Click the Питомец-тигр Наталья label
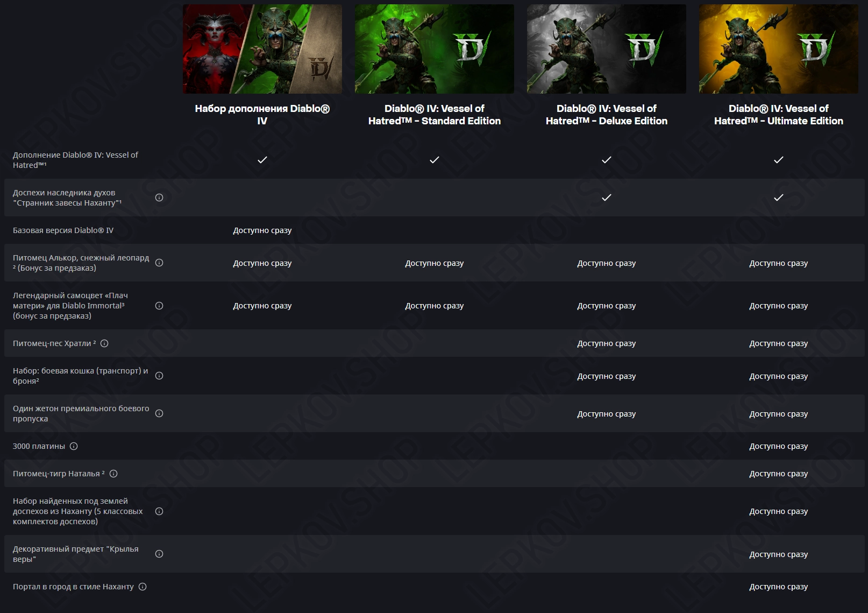 [59, 474]
